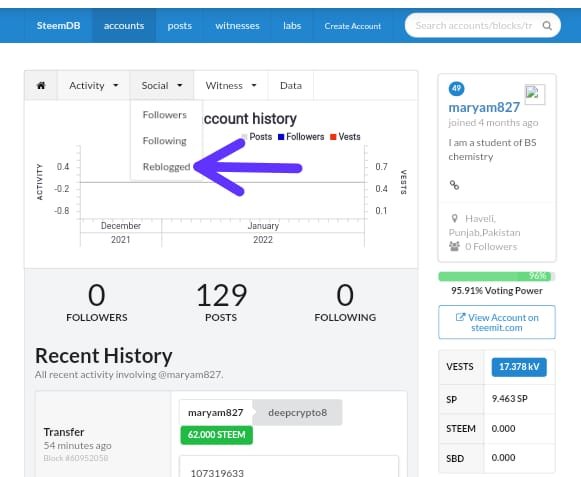Image resolution: width=581 pixels, height=477 pixels.
Task: Open the labs nav item
Action: click(292, 26)
